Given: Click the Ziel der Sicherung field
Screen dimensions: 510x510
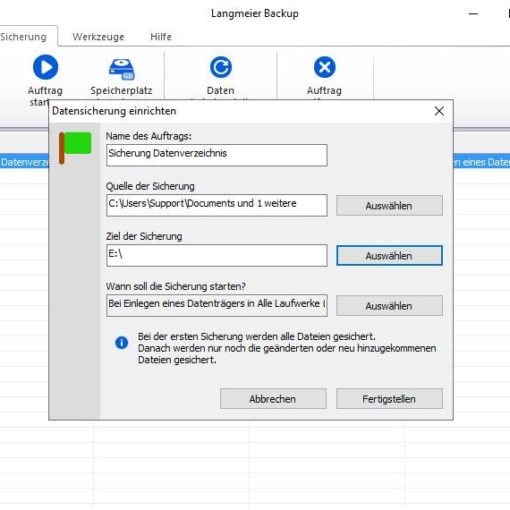Looking at the screenshot, I should pos(217,255).
